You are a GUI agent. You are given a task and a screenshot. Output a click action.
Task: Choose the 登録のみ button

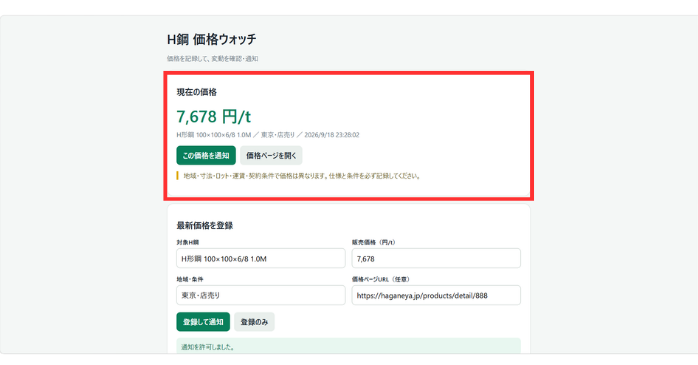point(254,322)
